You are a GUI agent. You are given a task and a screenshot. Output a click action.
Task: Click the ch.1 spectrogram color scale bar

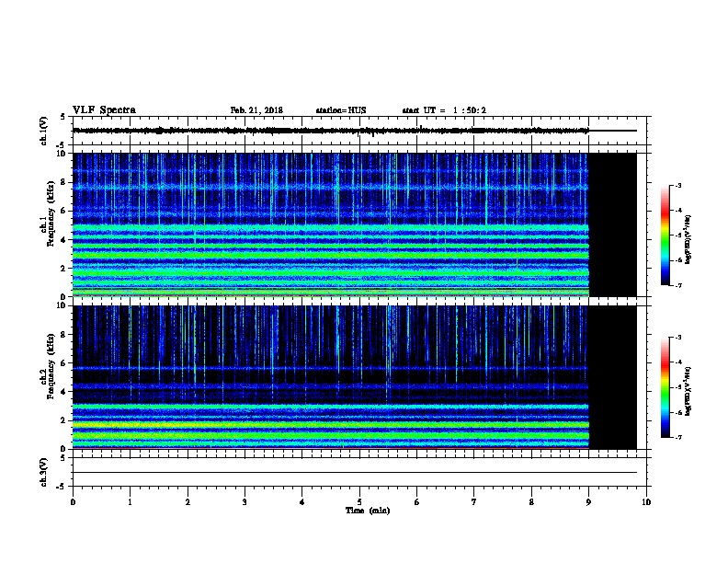coord(665,236)
